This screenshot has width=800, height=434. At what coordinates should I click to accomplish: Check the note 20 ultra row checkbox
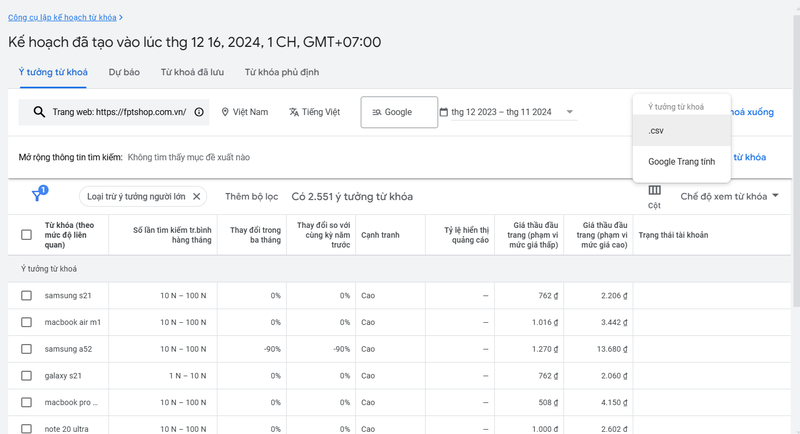(x=27, y=429)
